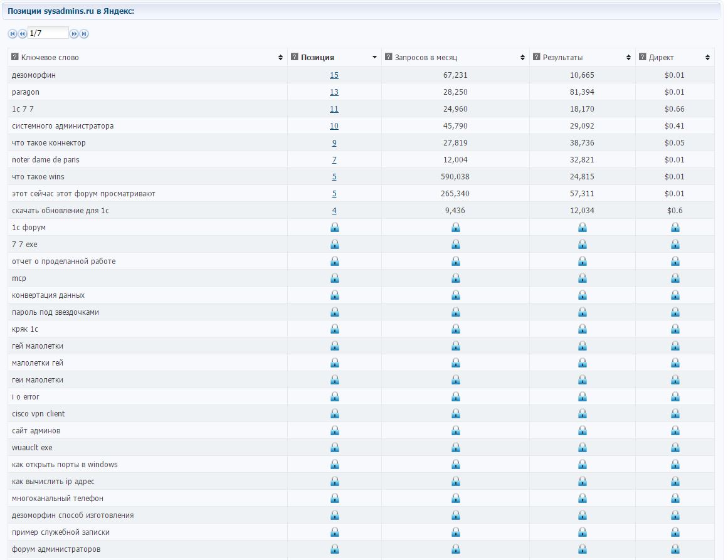Image resolution: width=728 pixels, height=560 pixels.
Task: Go to the previous page arrow icon
Action: (x=23, y=34)
